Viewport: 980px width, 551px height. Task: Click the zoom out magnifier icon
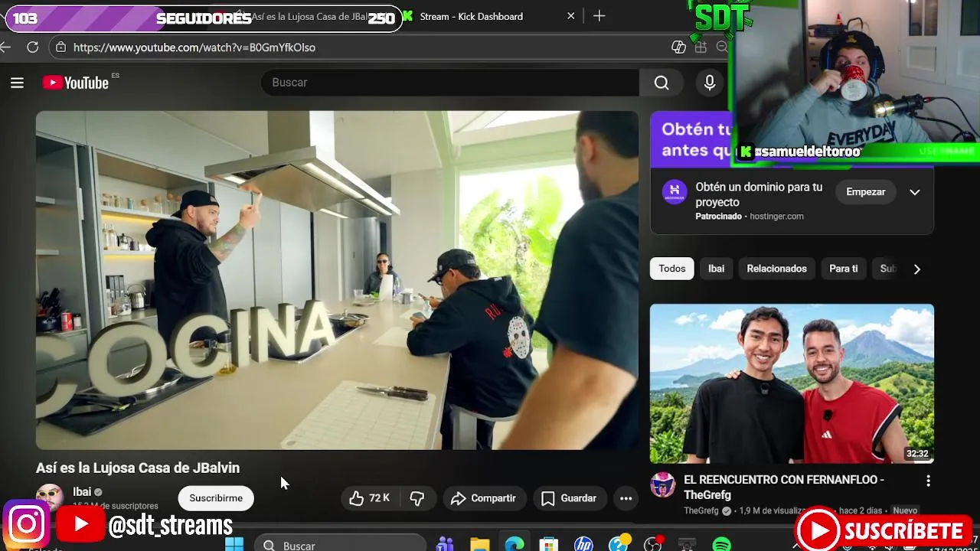[721, 47]
